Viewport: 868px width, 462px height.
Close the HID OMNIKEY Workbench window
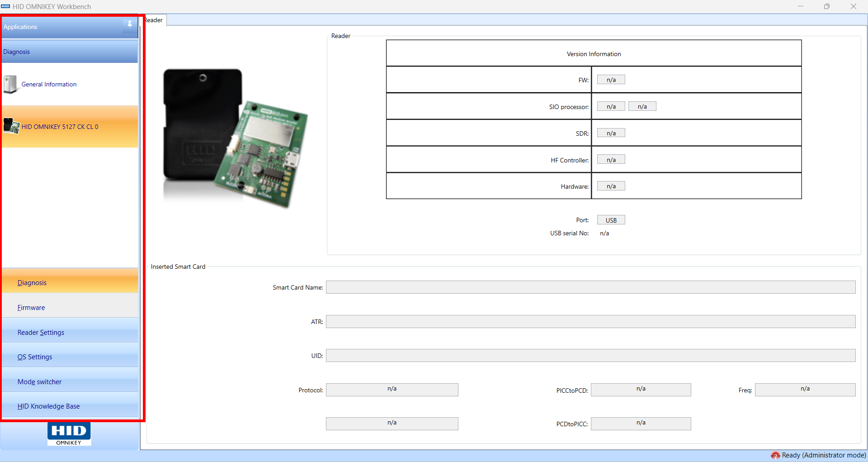(854, 6)
